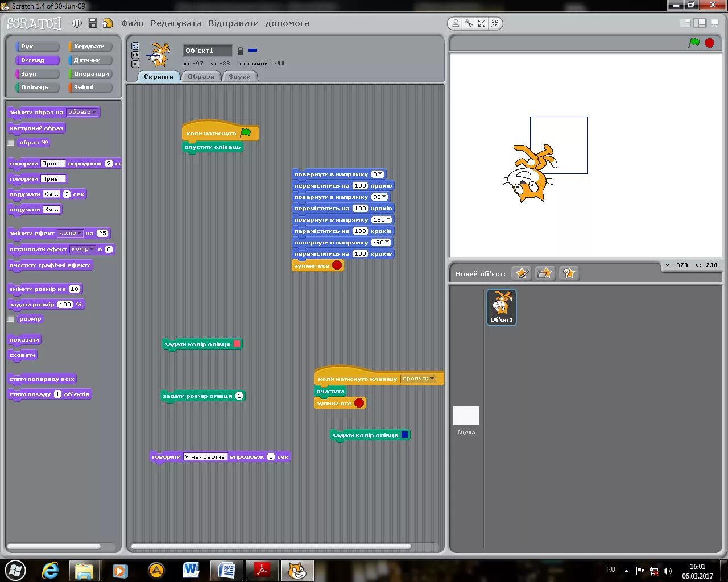Click the scripts area horizontal scrollbar
728x582 pixels.
(x=271, y=547)
